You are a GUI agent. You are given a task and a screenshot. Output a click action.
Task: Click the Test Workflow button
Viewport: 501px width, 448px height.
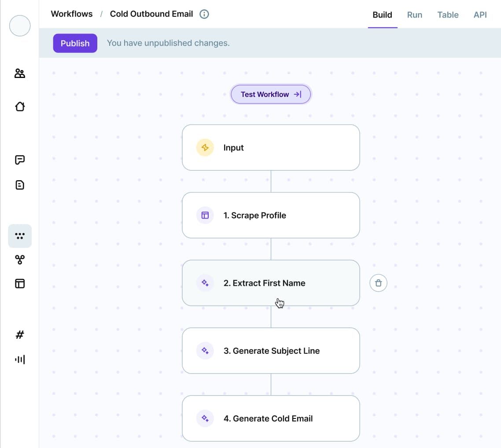pyautogui.click(x=271, y=94)
